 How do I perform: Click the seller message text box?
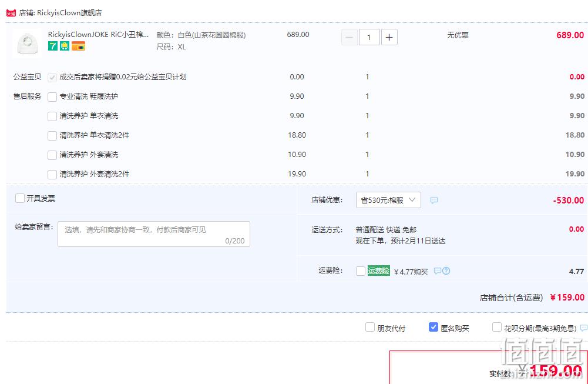[154, 234]
